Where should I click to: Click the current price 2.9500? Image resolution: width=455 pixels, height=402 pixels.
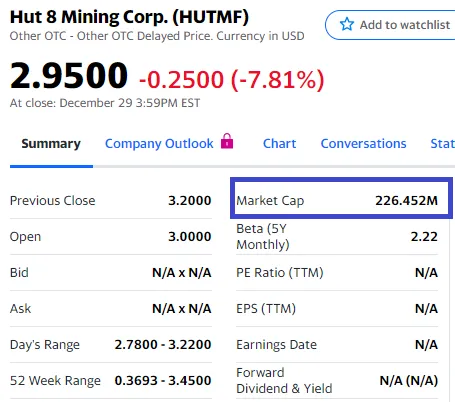[69, 76]
